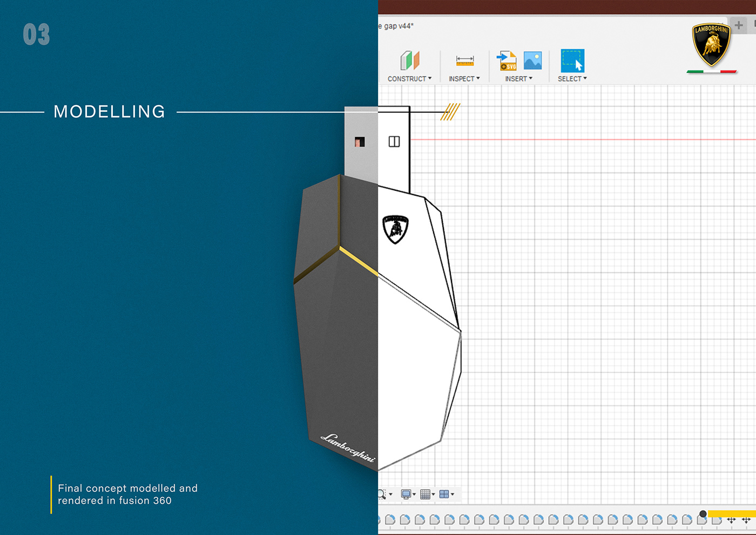Switch to the 'gap v44*' document tab
Viewport: 756px width, 535px height.
[x=396, y=26]
